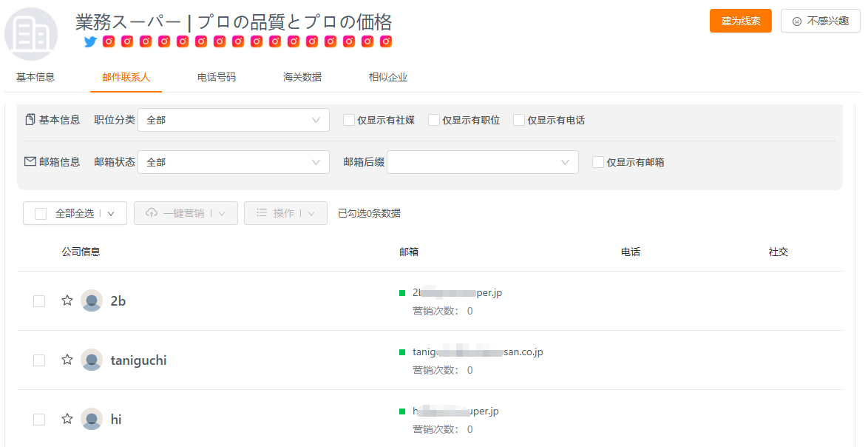Open the hi contact name

tap(115, 420)
